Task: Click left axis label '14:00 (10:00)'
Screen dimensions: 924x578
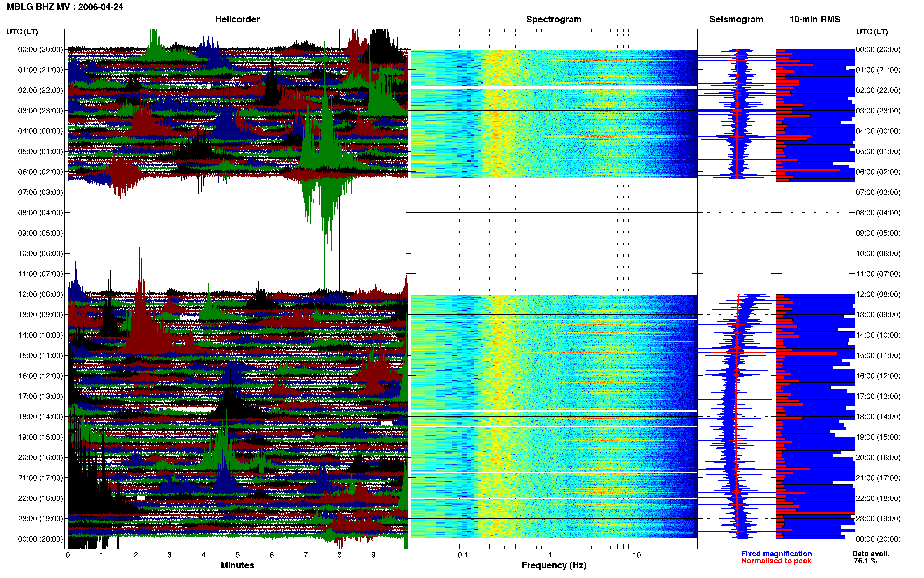Action: pos(41,335)
